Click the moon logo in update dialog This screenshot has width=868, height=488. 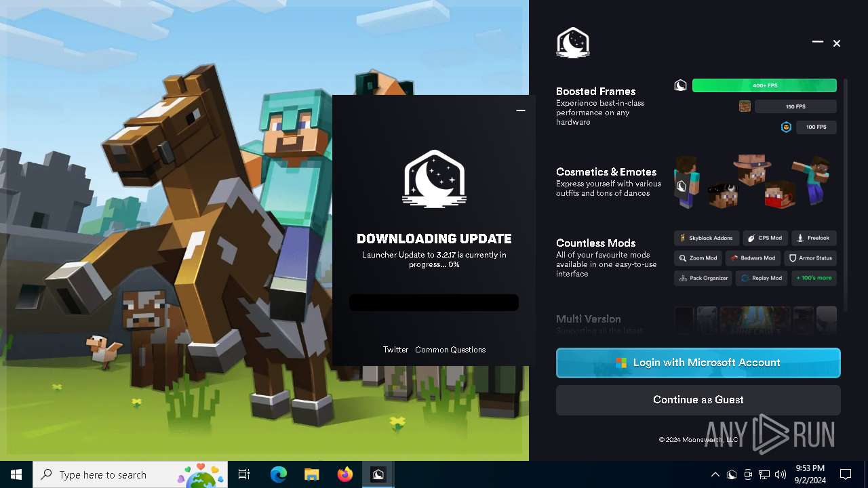pyautogui.click(x=434, y=178)
